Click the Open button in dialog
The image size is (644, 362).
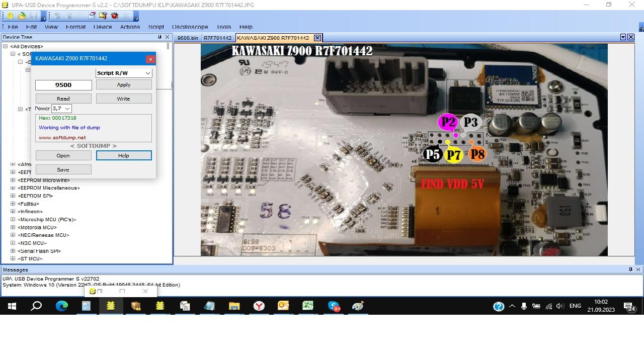point(63,155)
